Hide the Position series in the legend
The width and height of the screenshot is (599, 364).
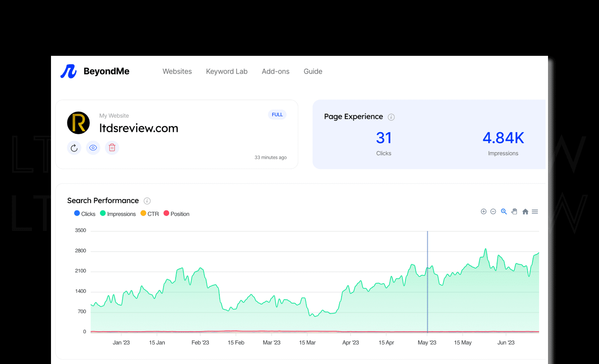[x=176, y=214]
